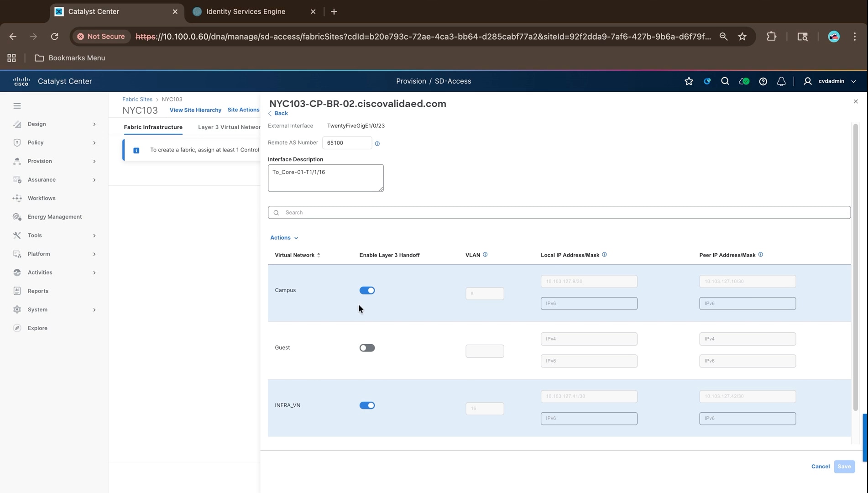Open the Actions dropdown
Screen dimensions: 868x493
(x=284, y=238)
